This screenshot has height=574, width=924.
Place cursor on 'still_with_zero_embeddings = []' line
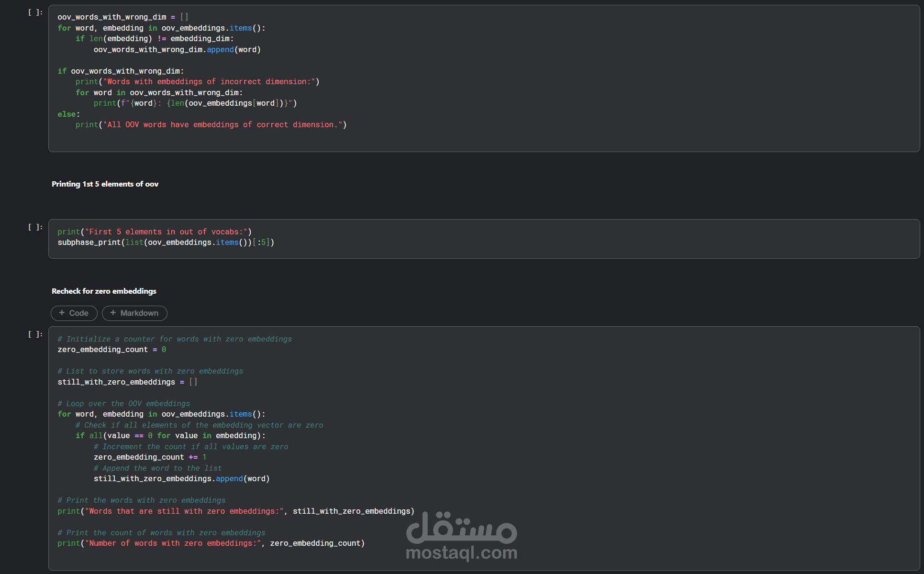click(x=127, y=382)
